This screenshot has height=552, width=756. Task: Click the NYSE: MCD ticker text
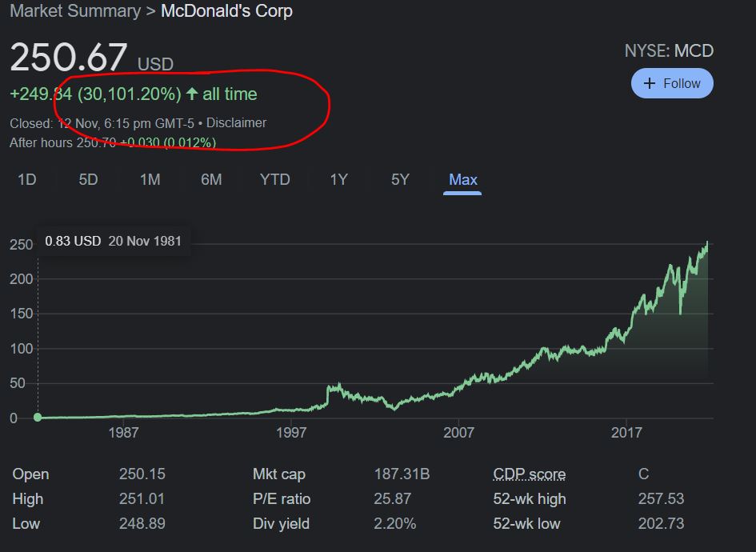[668, 51]
